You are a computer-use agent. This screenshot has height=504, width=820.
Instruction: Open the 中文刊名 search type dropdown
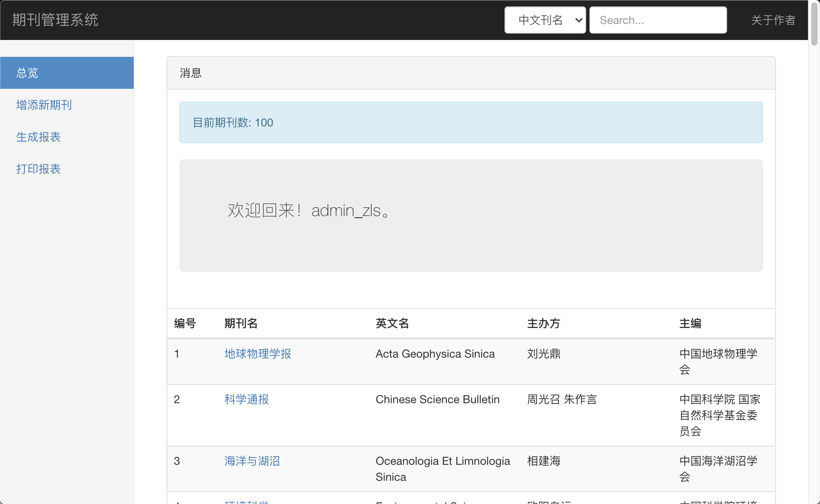[x=545, y=20]
